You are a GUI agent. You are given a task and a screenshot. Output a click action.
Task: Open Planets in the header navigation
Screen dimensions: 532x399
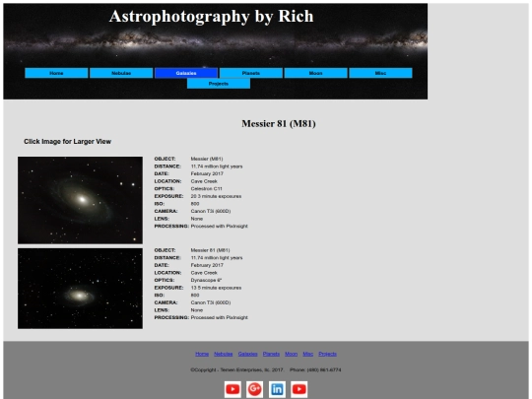(251, 73)
